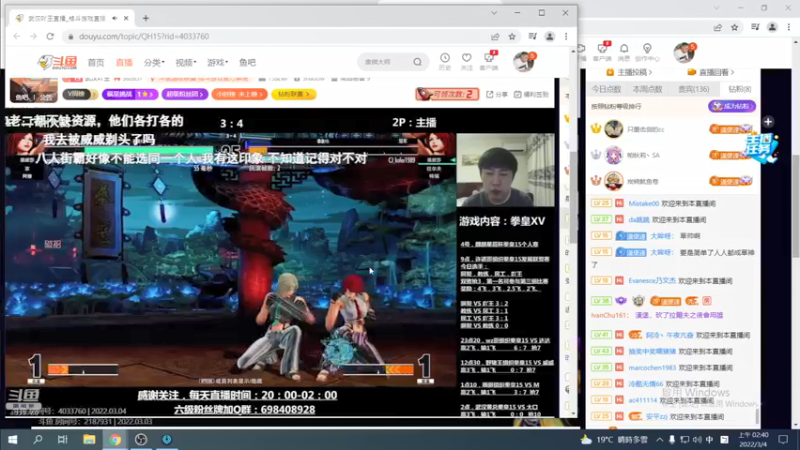Open the purple 稱星挑战 badge

tap(130, 94)
